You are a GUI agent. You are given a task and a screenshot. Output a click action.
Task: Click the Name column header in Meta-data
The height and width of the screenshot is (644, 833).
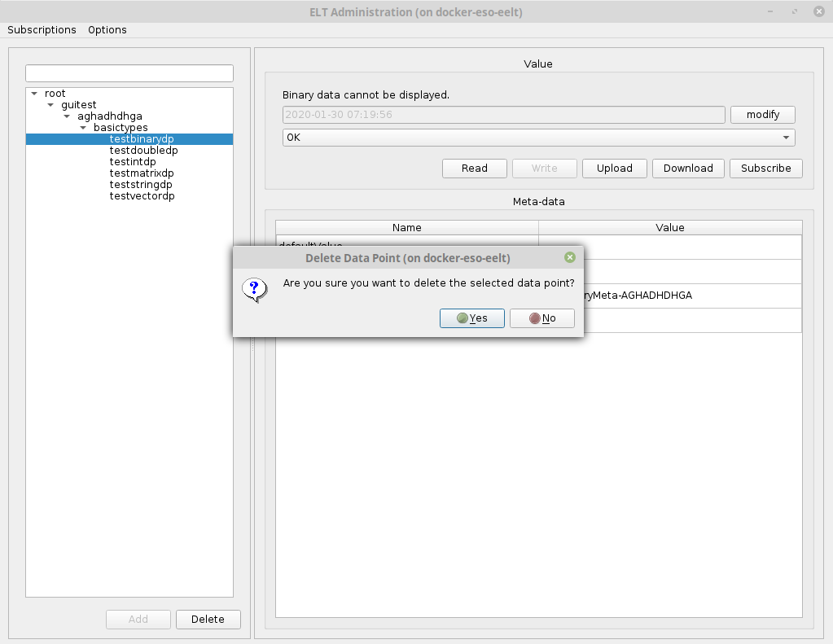[x=406, y=228]
